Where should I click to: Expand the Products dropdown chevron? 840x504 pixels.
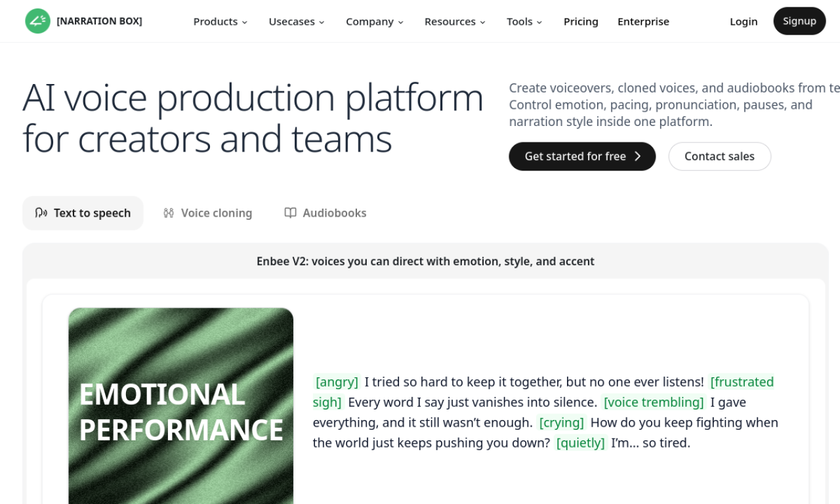[245, 22]
